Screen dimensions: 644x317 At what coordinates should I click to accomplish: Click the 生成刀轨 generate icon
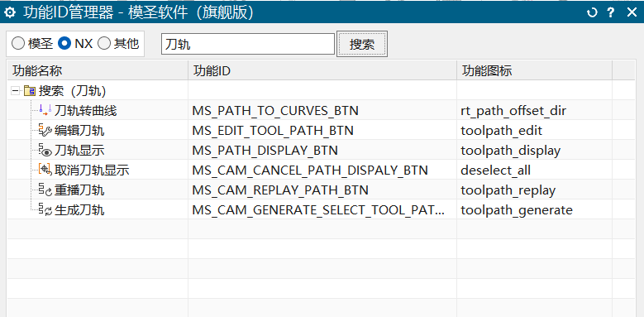pos(45,209)
